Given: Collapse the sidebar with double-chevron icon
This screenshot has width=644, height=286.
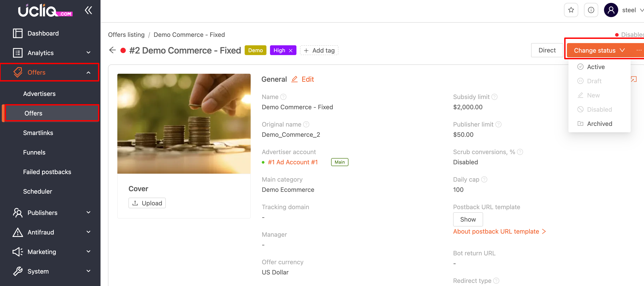Looking at the screenshot, I should (88, 10).
